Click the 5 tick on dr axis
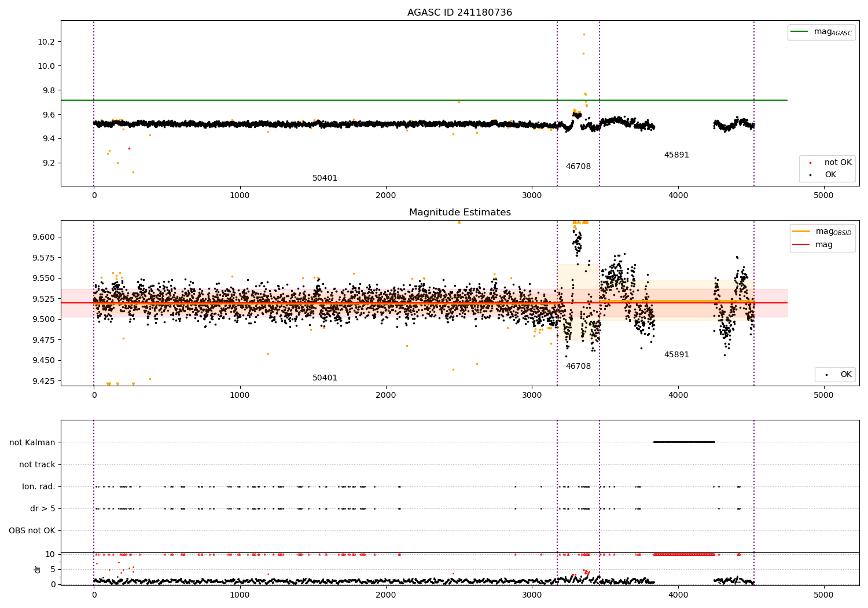 (53, 569)
